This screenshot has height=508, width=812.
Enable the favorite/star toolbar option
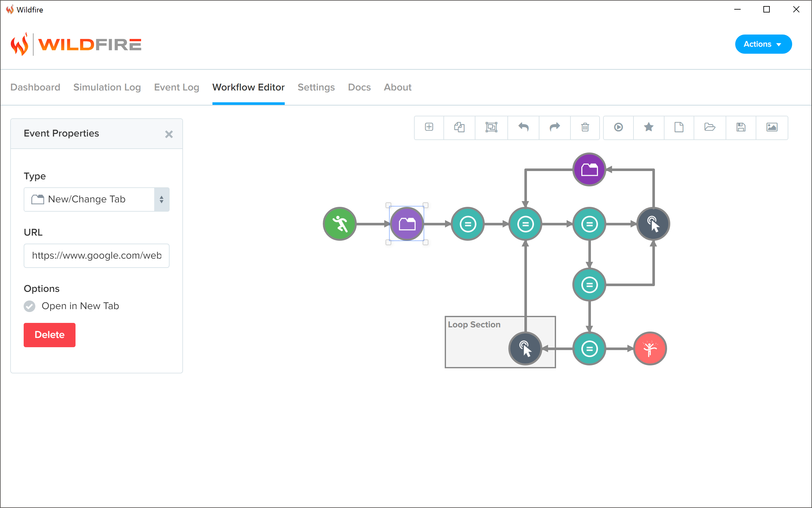[648, 127]
